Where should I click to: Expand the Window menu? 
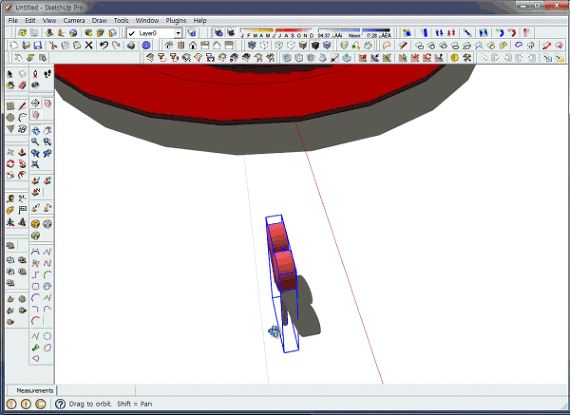point(147,21)
